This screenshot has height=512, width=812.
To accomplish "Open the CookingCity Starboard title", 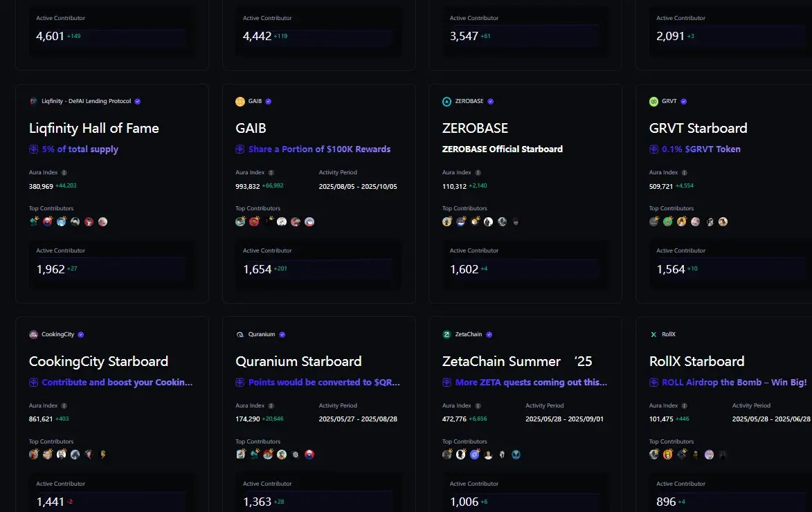I will (98, 361).
